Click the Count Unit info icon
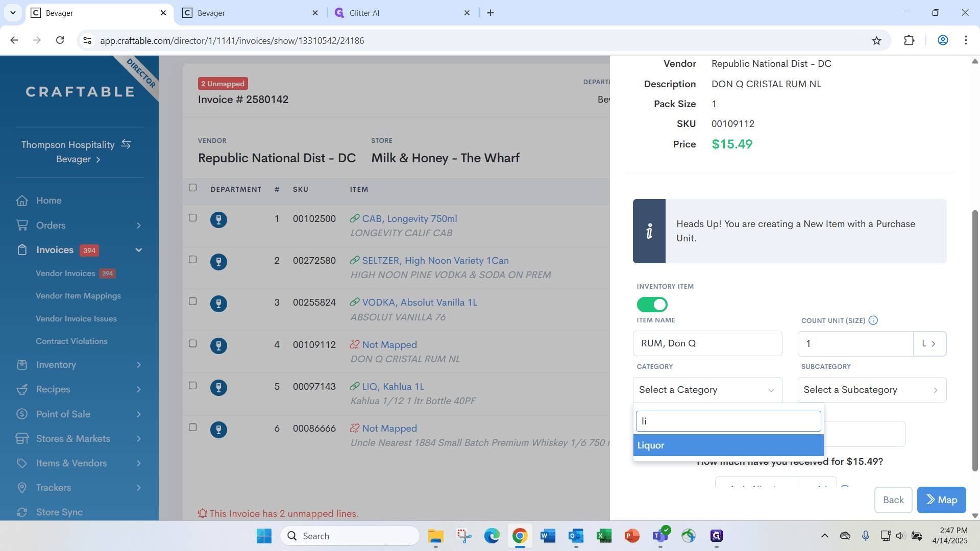The height and width of the screenshot is (551, 980). click(x=873, y=320)
